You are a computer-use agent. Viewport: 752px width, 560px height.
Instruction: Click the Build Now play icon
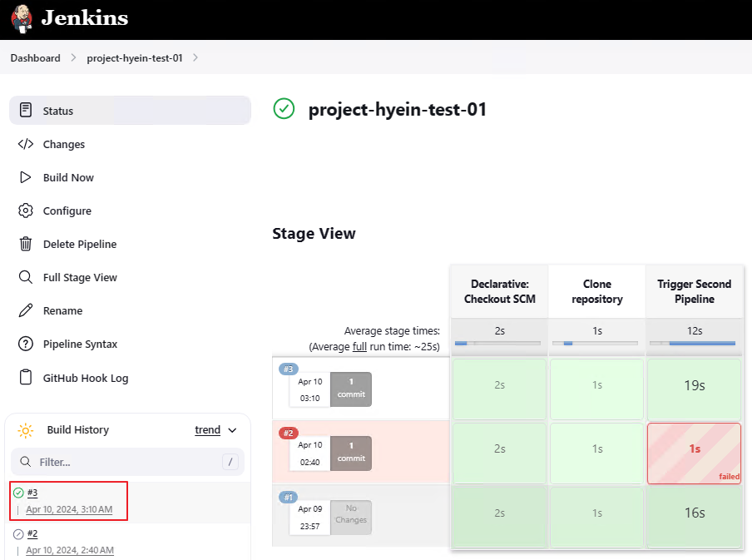(26, 177)
